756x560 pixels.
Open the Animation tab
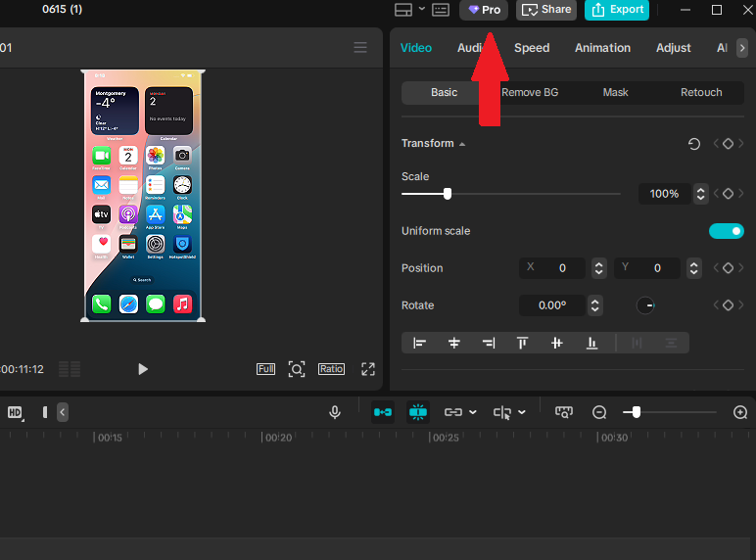pos(602,48)
